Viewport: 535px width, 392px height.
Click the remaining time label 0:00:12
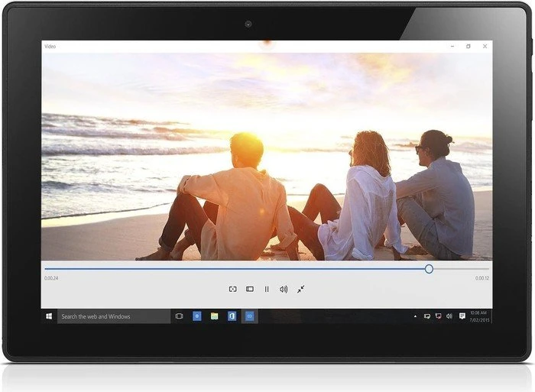(482, 278)
